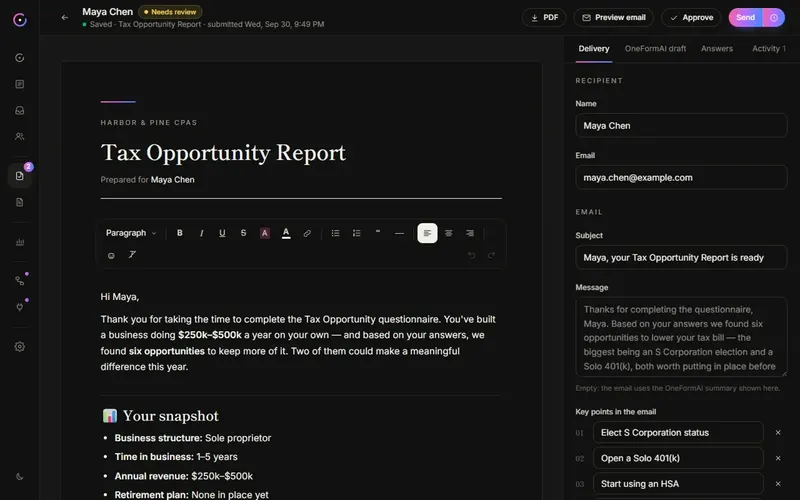The height and width of the screenshot is (500, 800).
Task: Switch to the Activity tab
Action: (768, 48)
